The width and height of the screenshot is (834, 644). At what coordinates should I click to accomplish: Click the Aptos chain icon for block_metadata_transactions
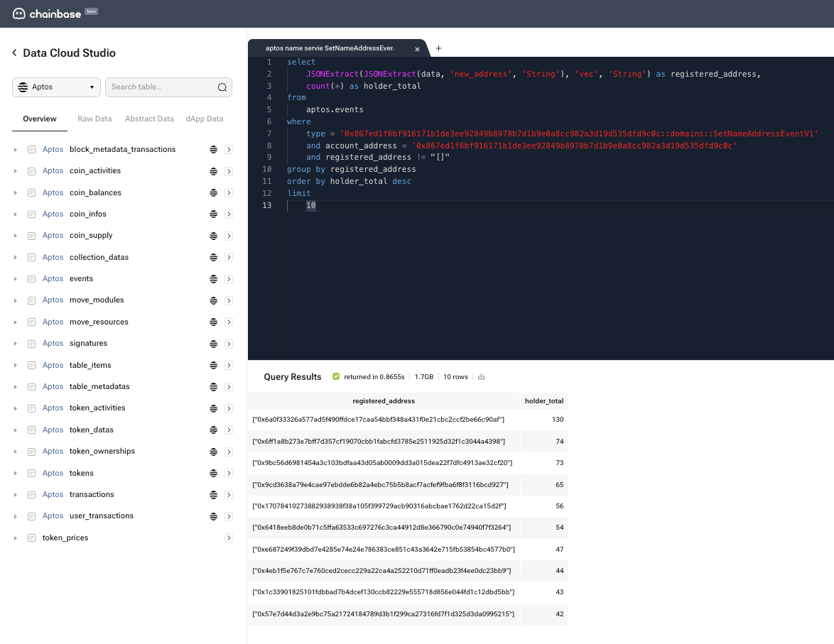pos(213,149)
